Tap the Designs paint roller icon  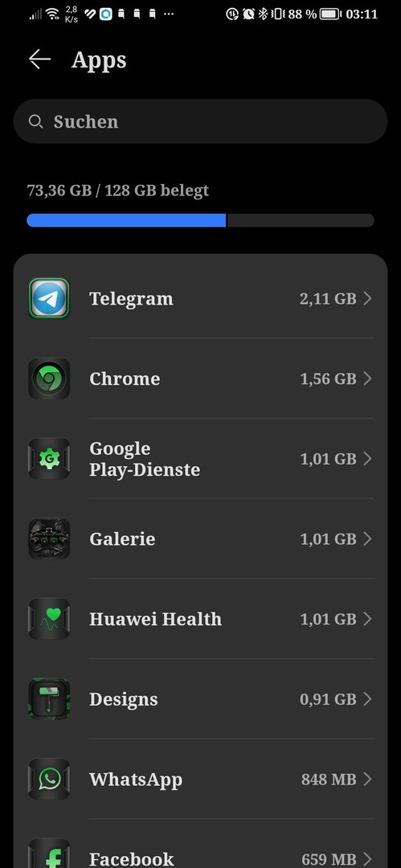coord(49,699)
